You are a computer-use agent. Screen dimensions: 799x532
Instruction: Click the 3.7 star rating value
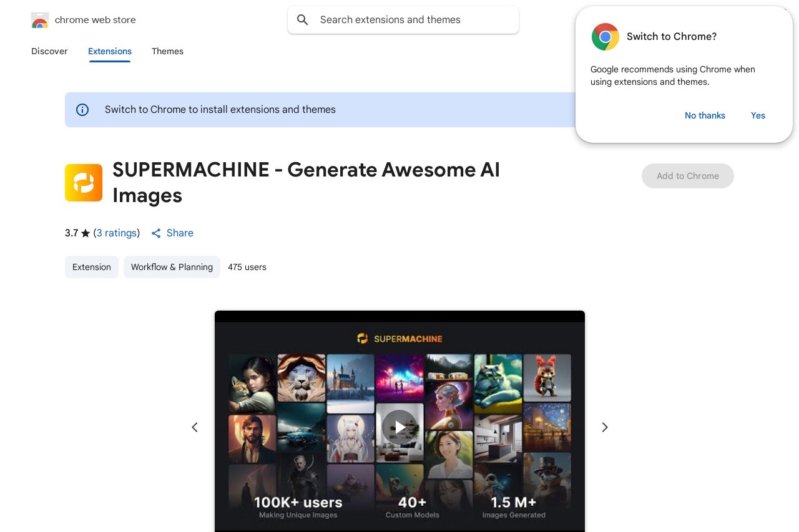(x=72, y=233)
